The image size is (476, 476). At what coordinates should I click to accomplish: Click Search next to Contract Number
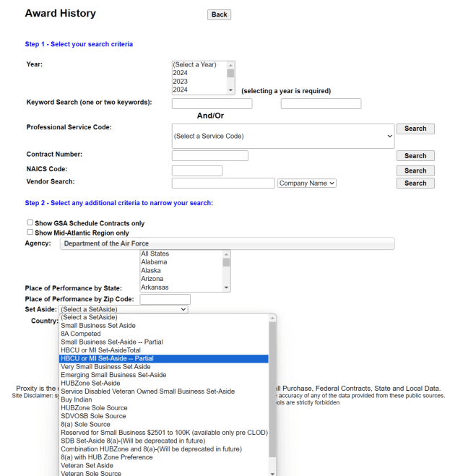(x=415, y=156)
